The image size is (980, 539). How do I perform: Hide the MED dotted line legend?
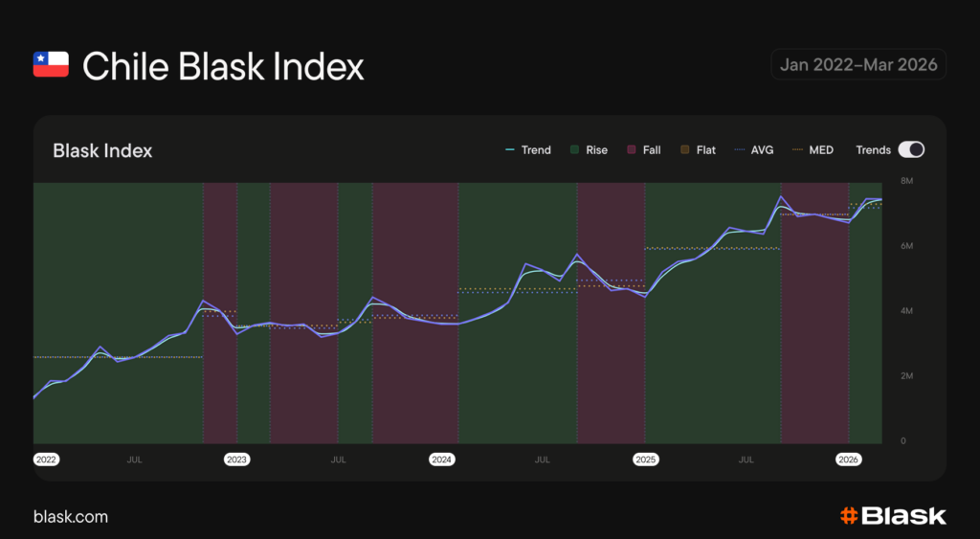813,150
